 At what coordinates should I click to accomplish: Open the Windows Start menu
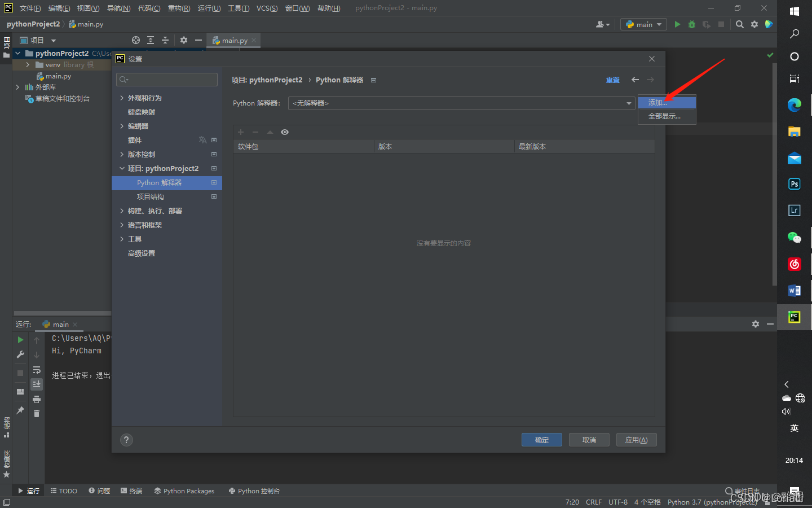[795, 11]
